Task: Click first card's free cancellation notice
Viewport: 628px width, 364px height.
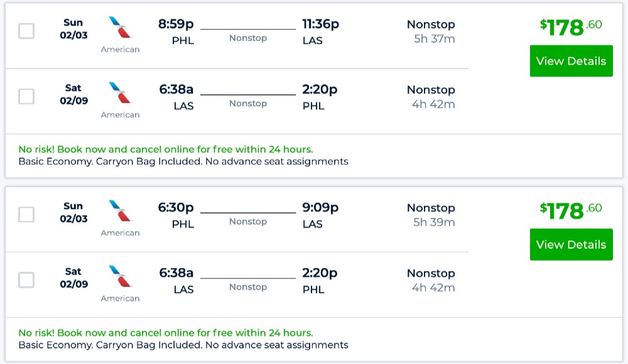Action: pos(166,149)
